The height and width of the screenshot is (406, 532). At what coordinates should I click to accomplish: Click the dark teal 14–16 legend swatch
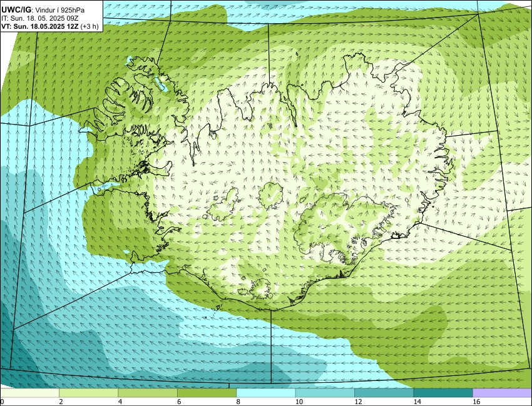(x=442, y=393)
